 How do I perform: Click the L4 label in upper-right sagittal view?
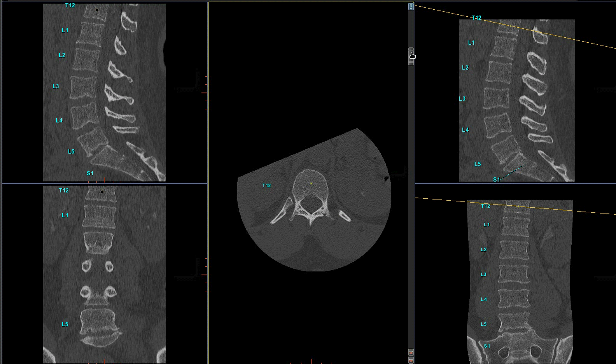coord(465,130)
